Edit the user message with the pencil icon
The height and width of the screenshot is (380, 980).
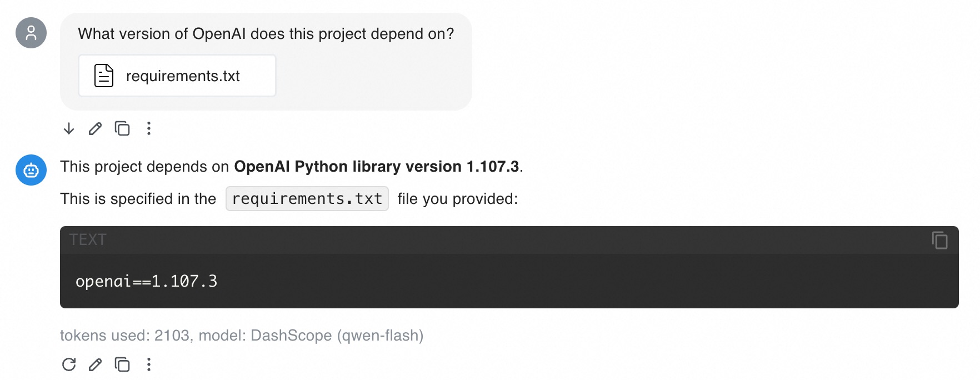pos(94,129)
